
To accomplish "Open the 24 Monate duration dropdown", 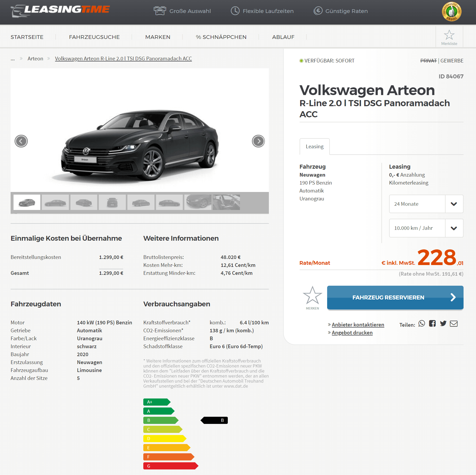I will tap(426, 204).
